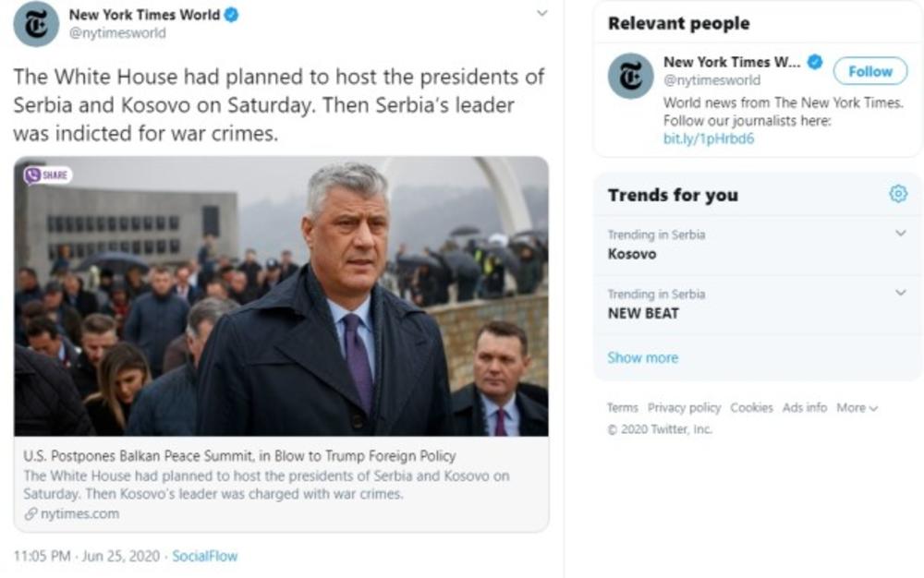Expand options for NEW BEAT trend
Image resolution: width=924 pixels, height=578 pixels.
901,293
